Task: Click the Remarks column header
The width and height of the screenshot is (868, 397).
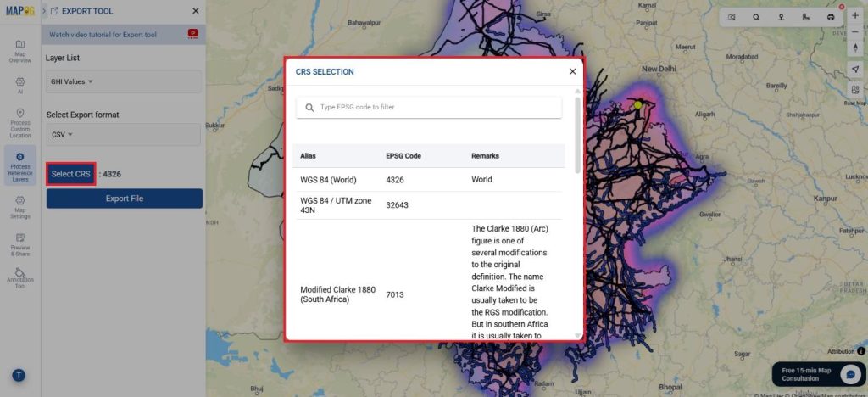Action: point(485,156)
